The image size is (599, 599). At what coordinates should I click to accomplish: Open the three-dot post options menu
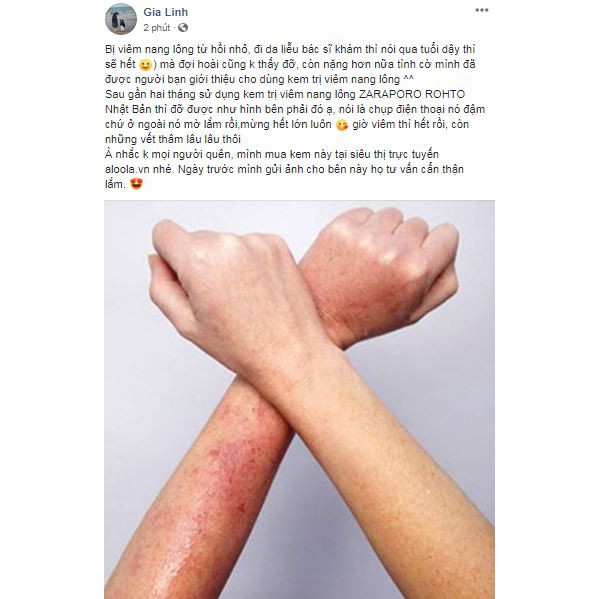click(481, 10)
